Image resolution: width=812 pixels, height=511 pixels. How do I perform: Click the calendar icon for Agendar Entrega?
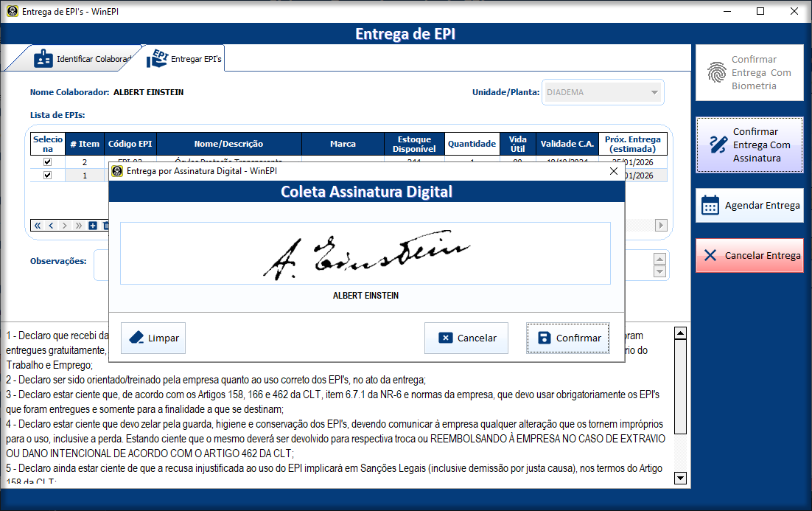coord(710,205)
